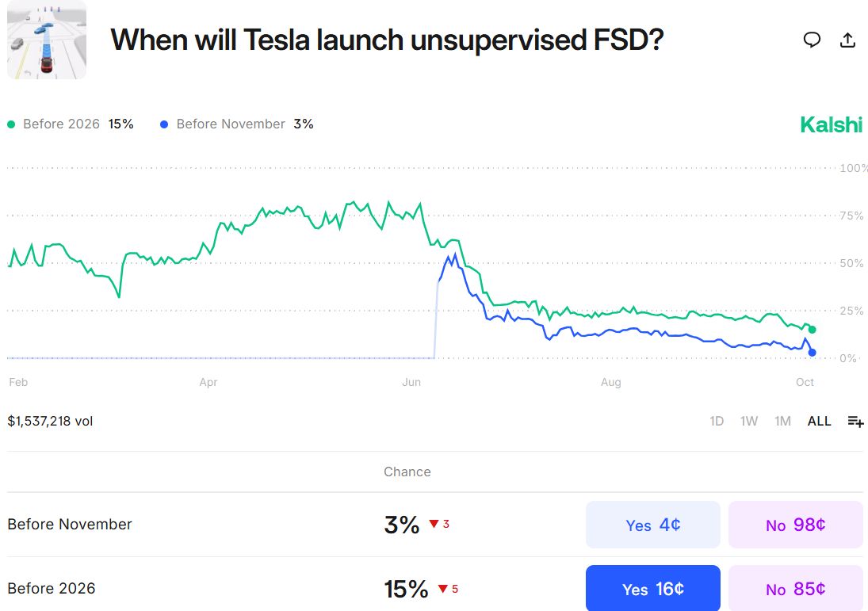Toggle the blue Before November legend dot

(164, 124)
